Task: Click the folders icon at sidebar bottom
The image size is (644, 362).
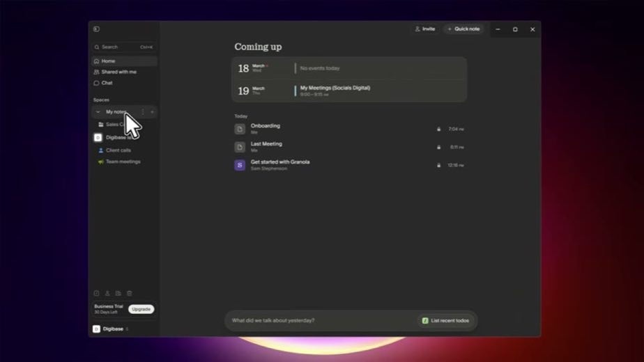Action: tap(118, 294)
